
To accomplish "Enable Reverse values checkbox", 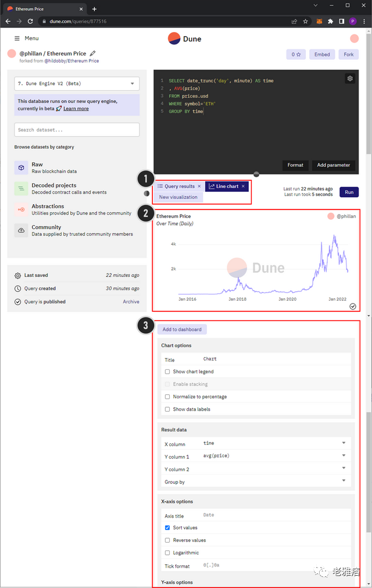I will (x=167, y=540).
